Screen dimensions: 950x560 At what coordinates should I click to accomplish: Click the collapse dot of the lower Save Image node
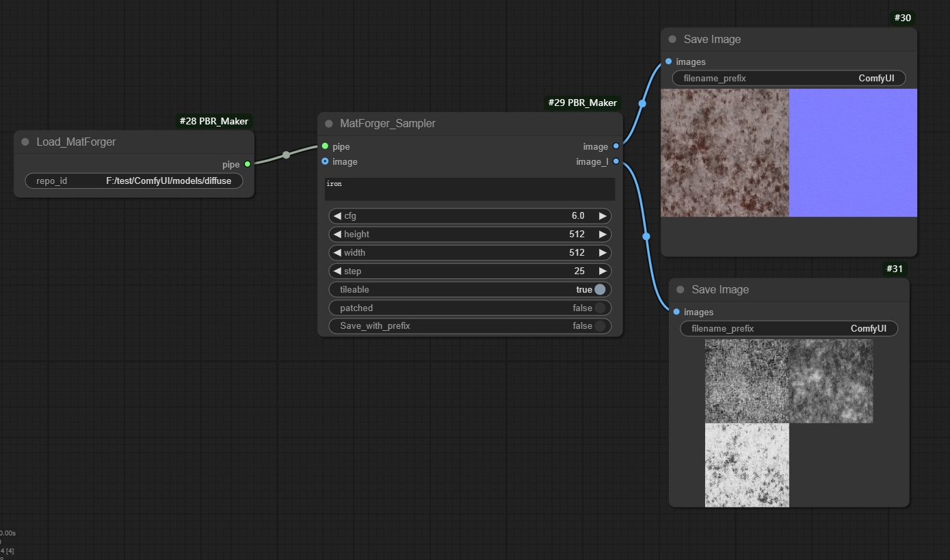pyautogui.click(x=680, y=290)
